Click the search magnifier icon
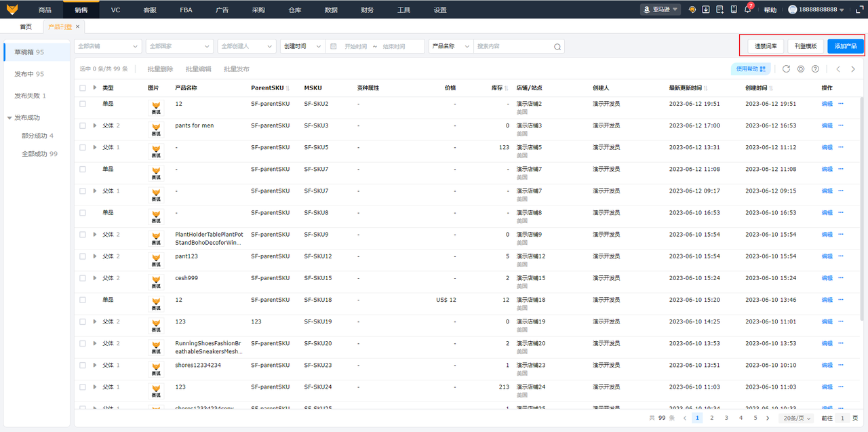 click(557, 47)
